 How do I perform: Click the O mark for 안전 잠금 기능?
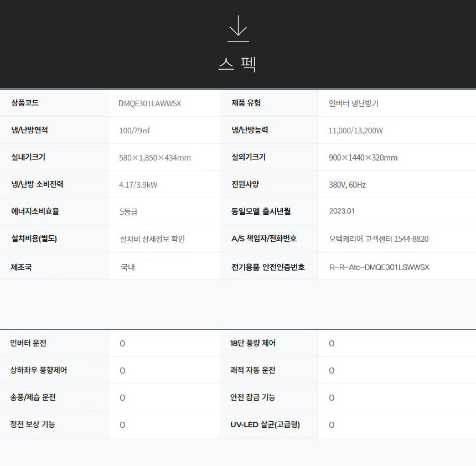[x=332, y=398]
